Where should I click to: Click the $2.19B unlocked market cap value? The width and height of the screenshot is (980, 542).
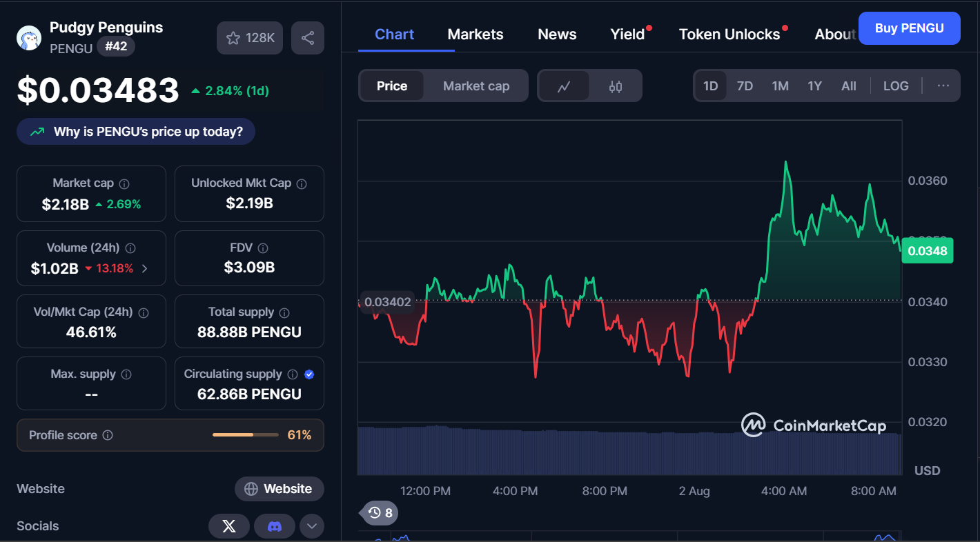tap(249, 203)
